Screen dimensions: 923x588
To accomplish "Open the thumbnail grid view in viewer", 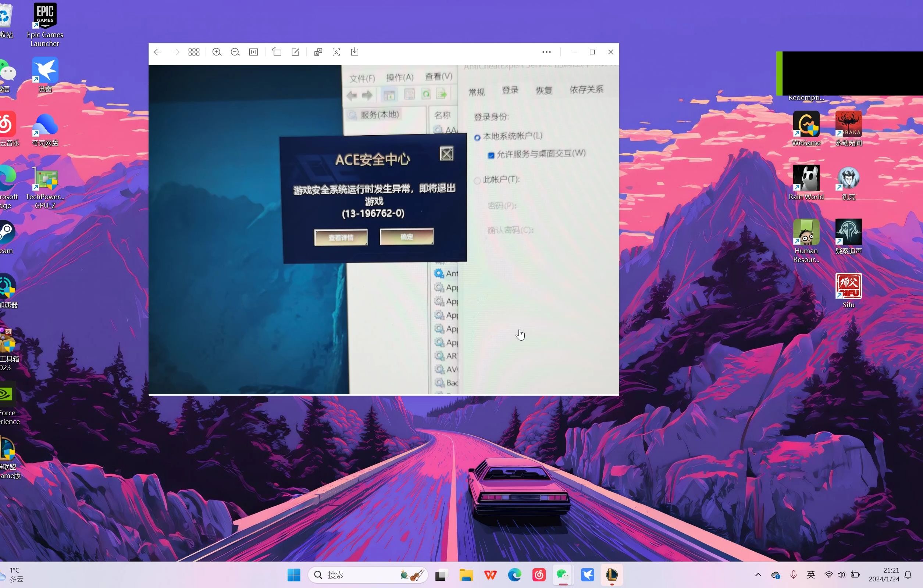I will [194, 52].
